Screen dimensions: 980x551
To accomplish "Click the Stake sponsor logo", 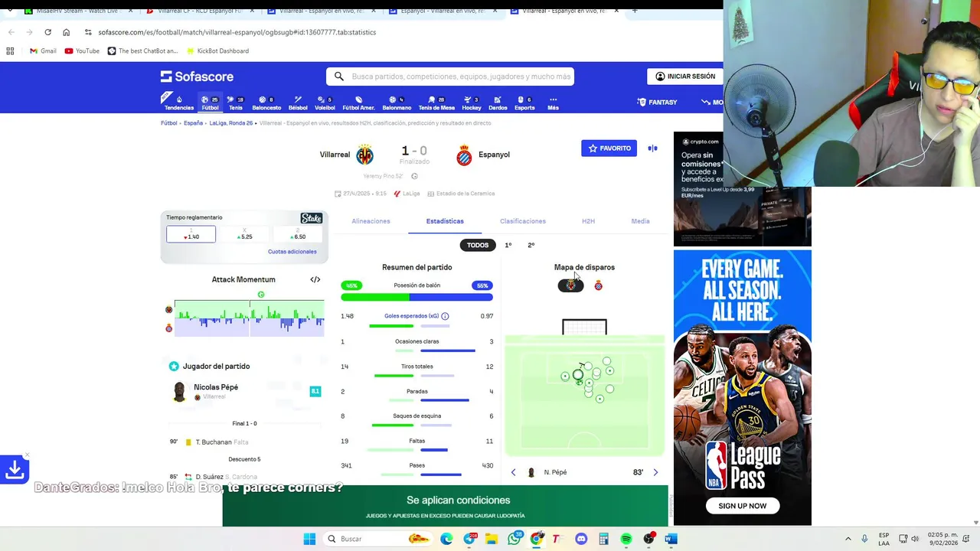I will click(311, 218).
